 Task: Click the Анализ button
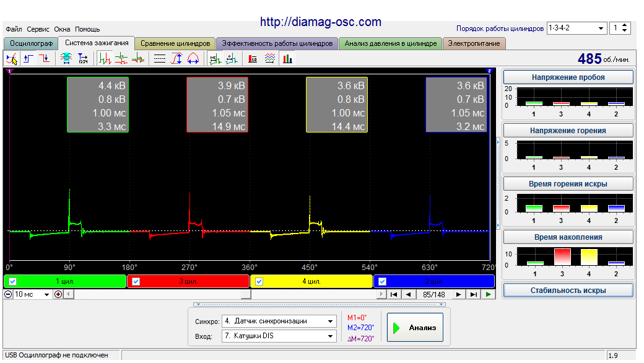416,327
